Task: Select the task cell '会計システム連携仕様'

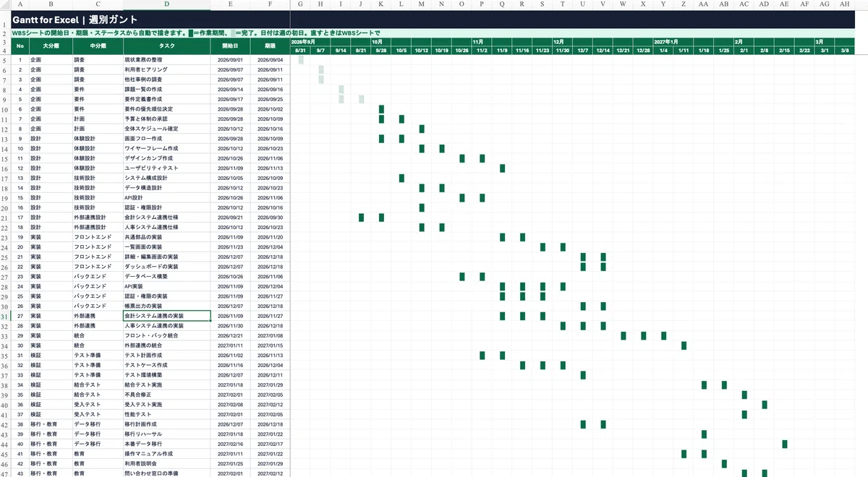Action: (x=167, y=217)
